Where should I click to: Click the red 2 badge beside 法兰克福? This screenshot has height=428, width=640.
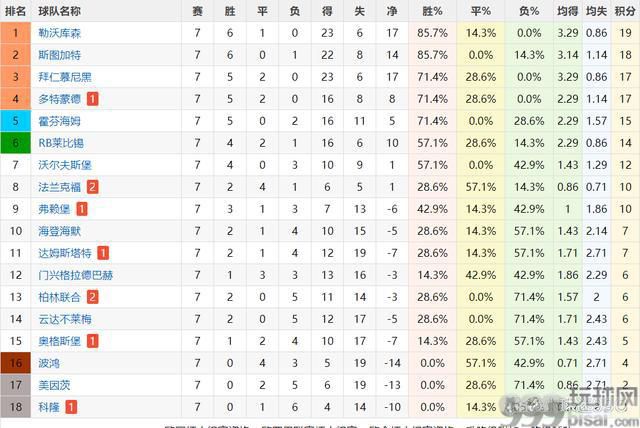(93, 187)
